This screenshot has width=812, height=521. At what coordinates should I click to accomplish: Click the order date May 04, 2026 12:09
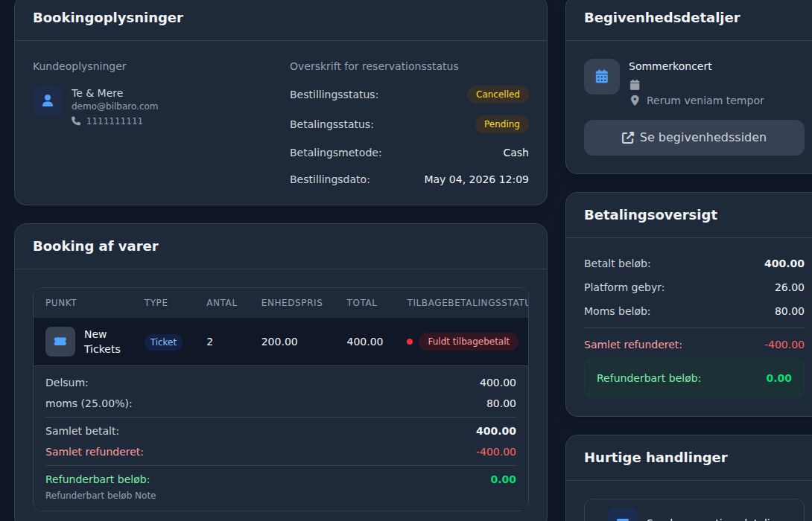(x=477, y=179)
